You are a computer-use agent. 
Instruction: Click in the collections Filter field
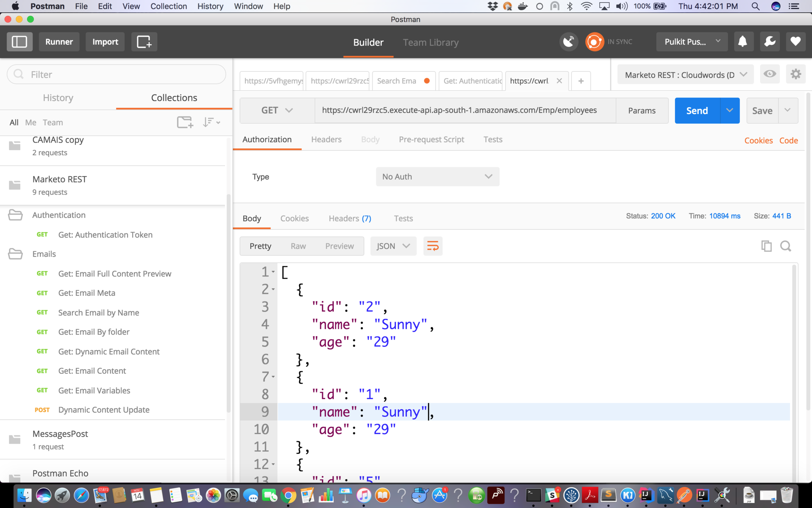pyautogui.click(x=117, y=75)
